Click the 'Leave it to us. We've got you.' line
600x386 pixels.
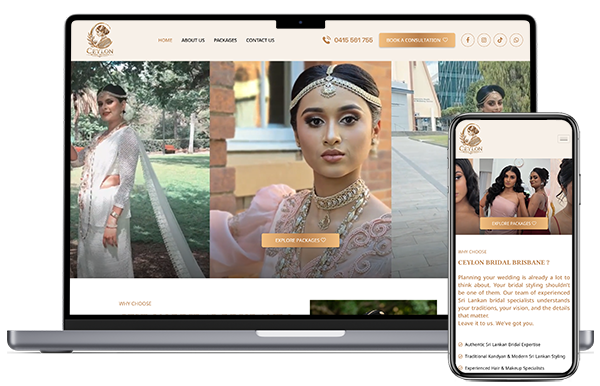496,323
